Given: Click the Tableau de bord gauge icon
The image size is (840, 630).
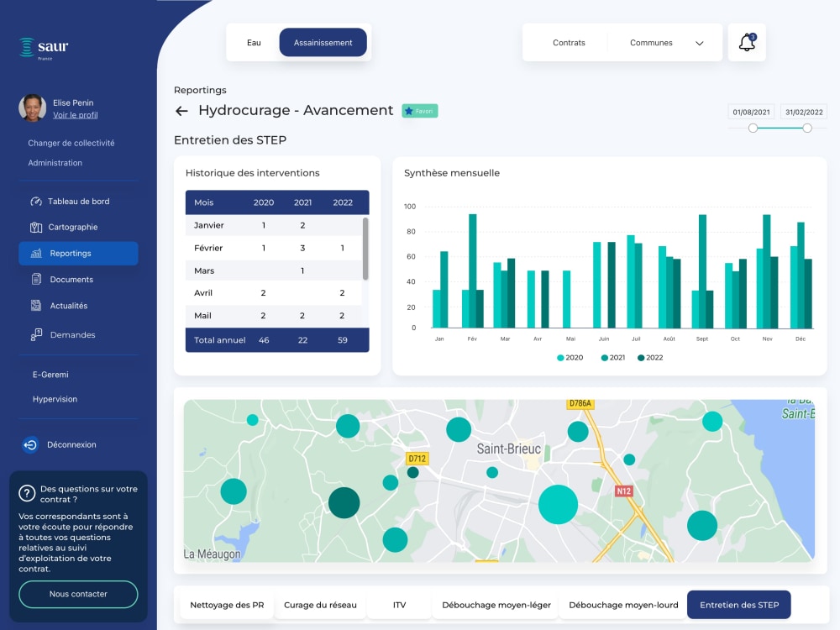Looking at the screenshot, I should click(36, 202).
